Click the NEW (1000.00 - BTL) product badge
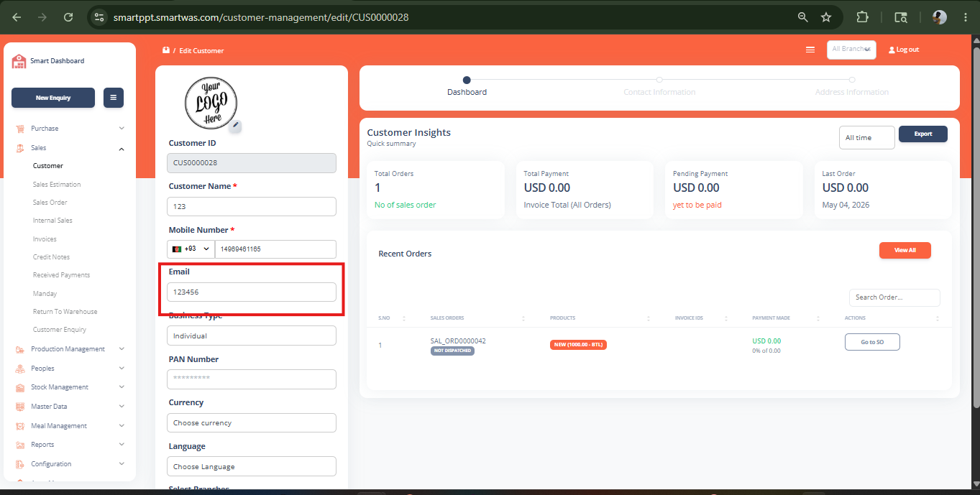The image size is (980, 495). click(578, 345)
